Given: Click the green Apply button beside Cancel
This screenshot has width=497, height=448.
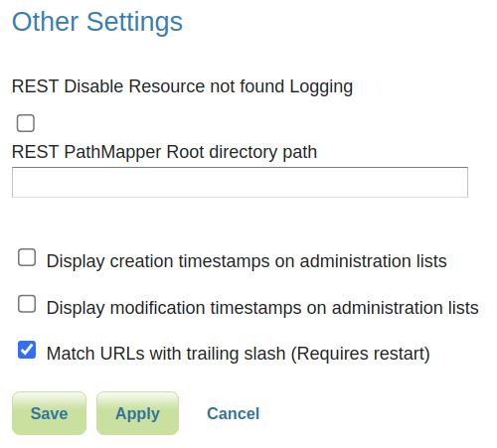Looking at the screenshot, I should pyautogui.click(x=137, y=413).
